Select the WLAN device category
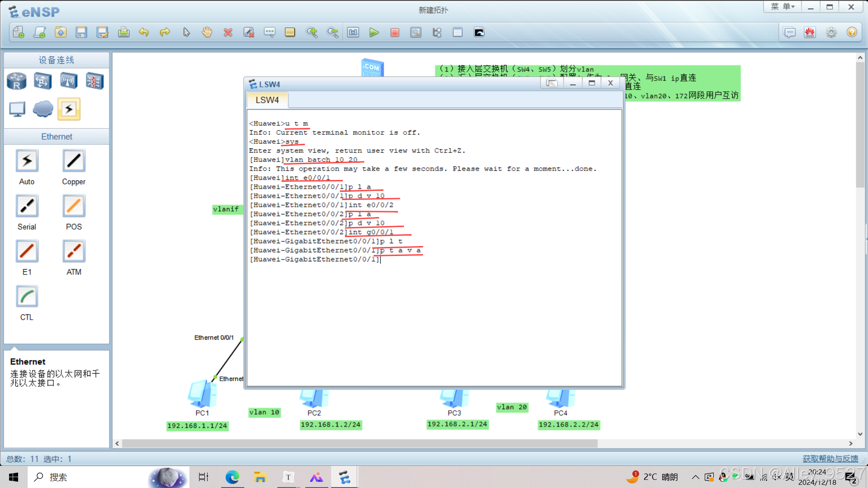 tap(69, 81)
